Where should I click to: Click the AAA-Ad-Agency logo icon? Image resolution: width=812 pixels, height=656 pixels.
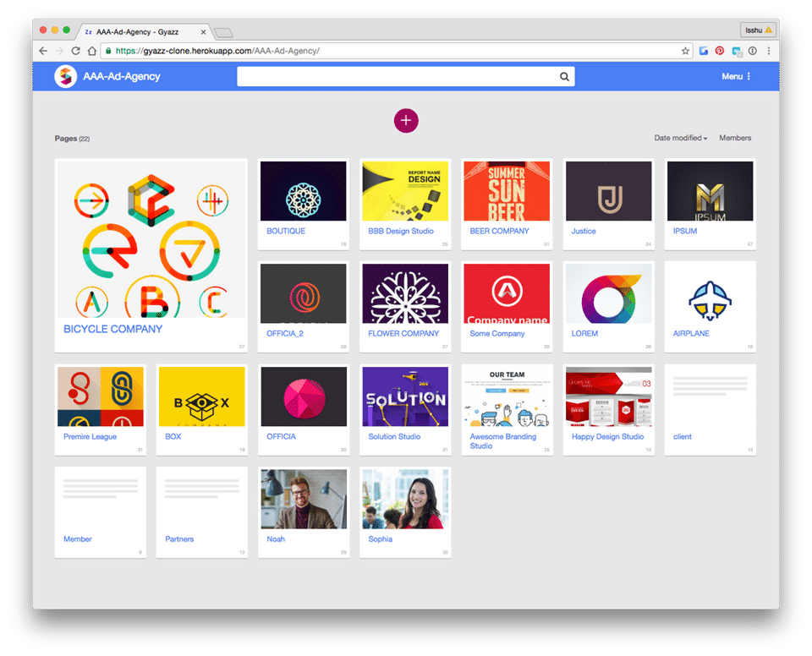click(x=66, y=77)
